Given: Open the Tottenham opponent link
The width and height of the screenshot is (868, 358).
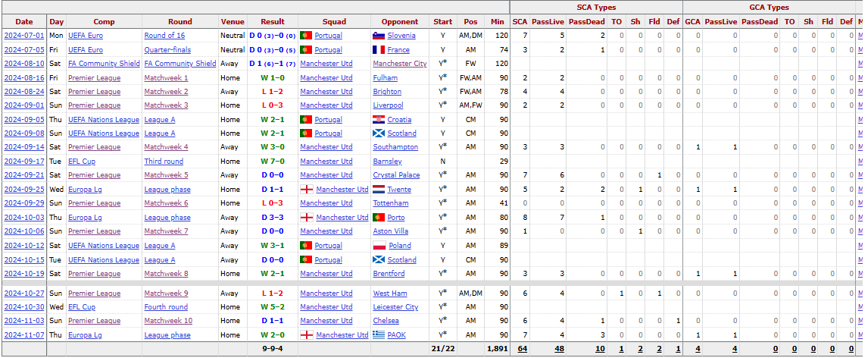Looking at the screenshot, I should [391, 203].
